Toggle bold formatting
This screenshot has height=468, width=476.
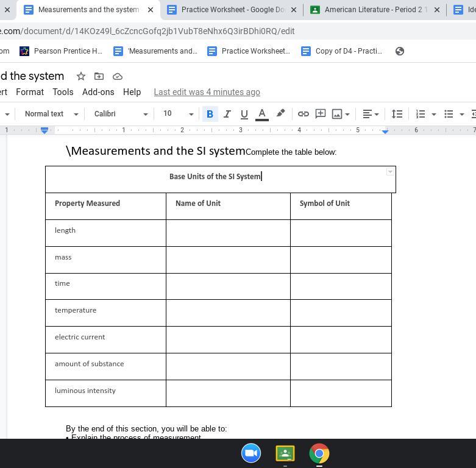pos(210,114)
